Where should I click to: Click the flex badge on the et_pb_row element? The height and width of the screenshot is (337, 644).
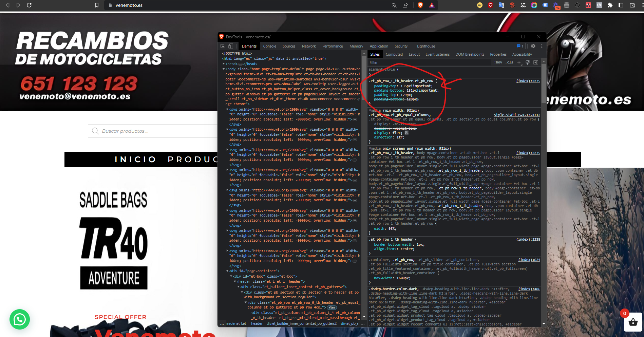pos(332,307)
